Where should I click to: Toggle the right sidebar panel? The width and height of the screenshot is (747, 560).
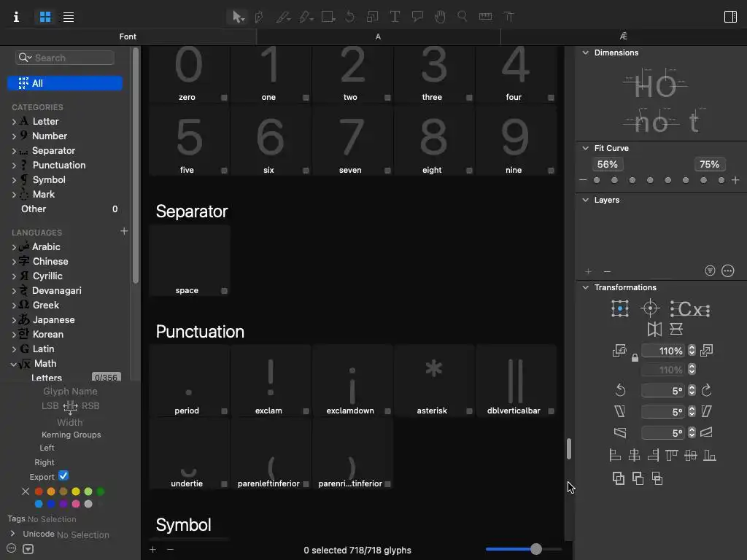(730, 17)
